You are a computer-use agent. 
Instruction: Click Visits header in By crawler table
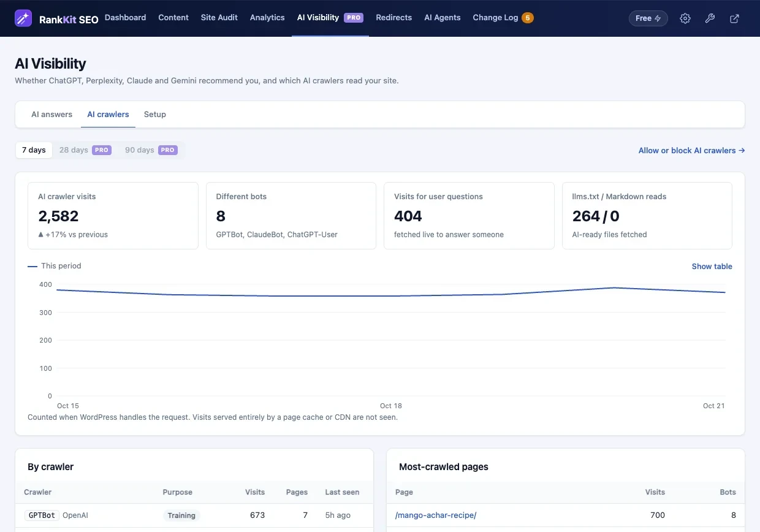pos(255,492)
